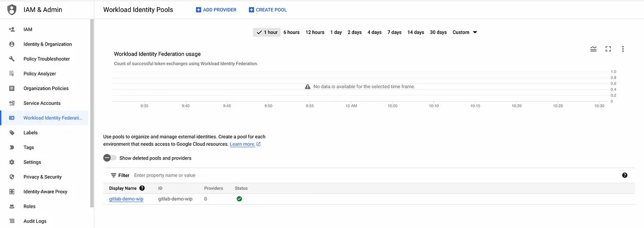Click the CREATE POOL button
The width and height of the screenshot is (644, 228).
[x=268, y=10]
